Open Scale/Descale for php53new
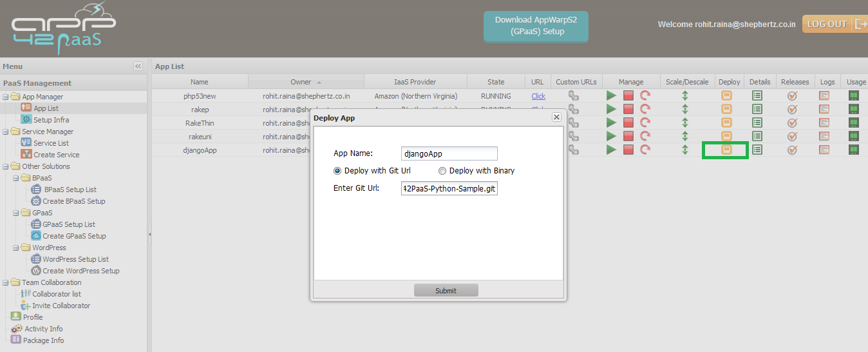The image size is (868, 352). coord(686,96)
